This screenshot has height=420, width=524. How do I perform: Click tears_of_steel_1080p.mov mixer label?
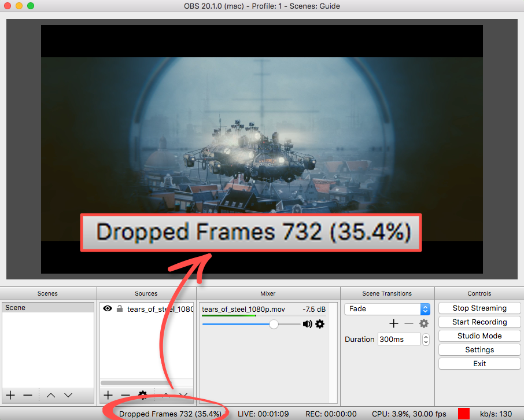pyautogui.click(x=243, y=310)
